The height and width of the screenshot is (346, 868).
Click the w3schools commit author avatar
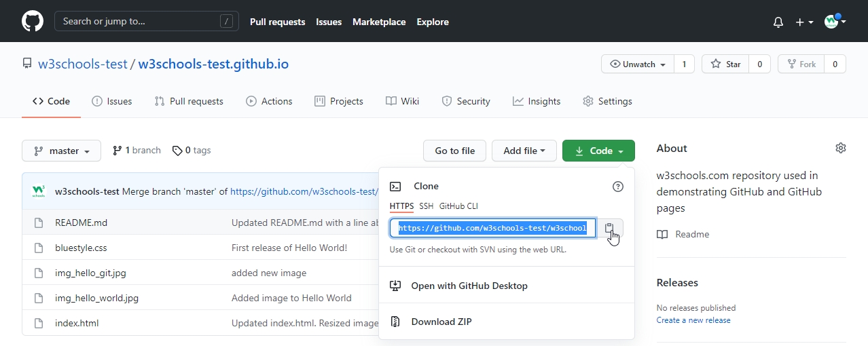coord(39,191)
